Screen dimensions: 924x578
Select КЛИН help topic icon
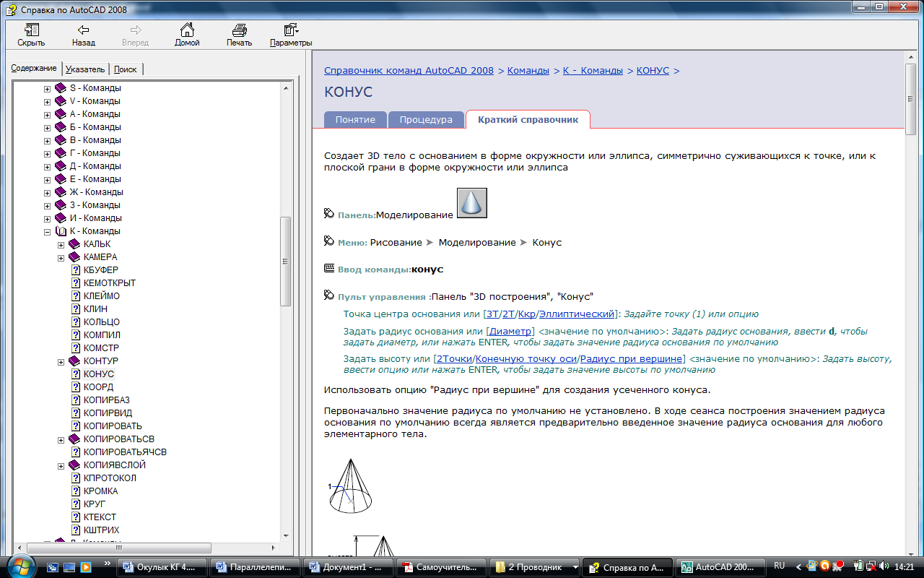76,309
